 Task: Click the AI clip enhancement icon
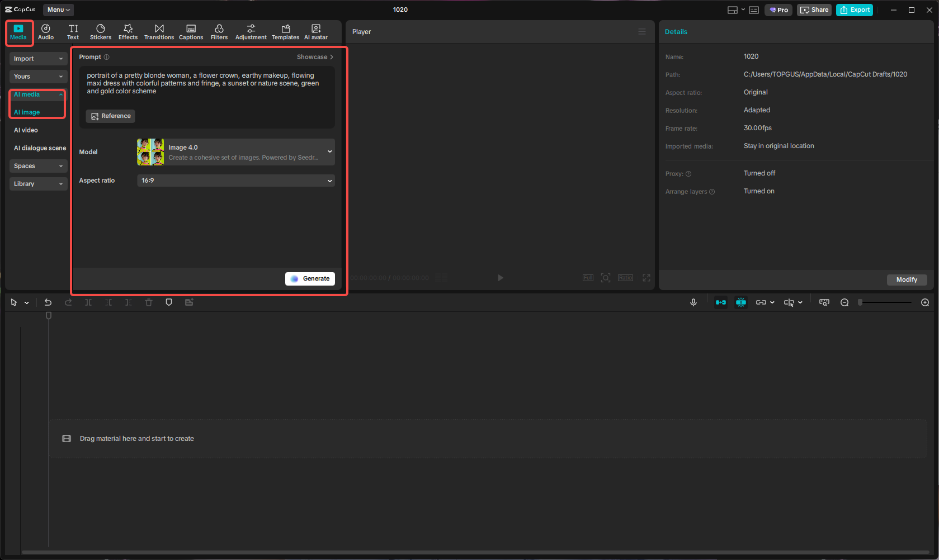pyautogui.click(x=189, y=302)
